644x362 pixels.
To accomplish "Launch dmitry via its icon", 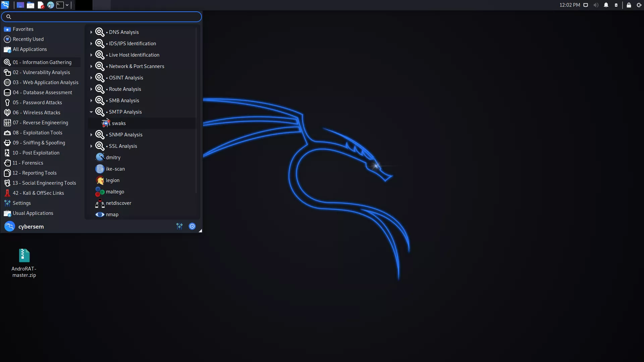I will (x=100, y=157).
